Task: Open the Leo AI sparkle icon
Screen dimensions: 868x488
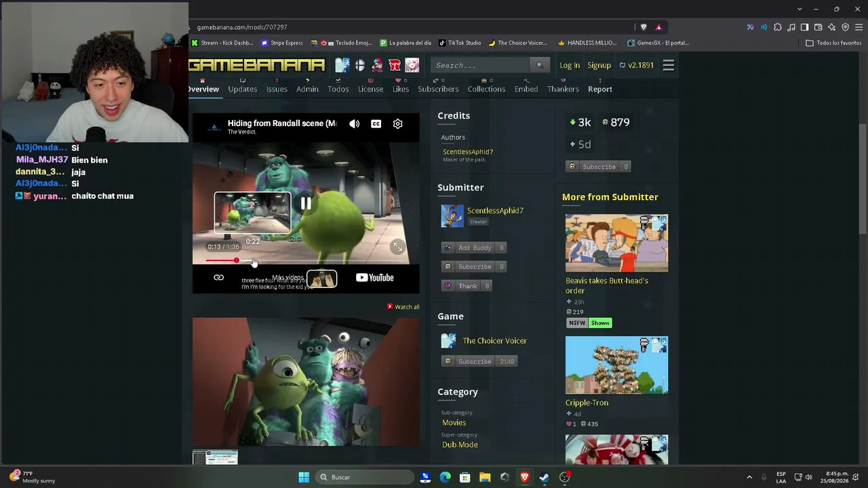Action: (x=831, y=27)
